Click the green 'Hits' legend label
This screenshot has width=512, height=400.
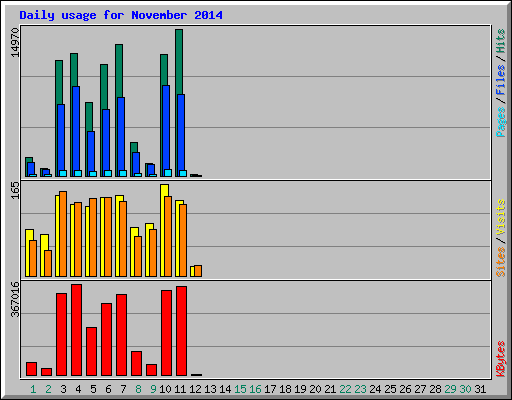tap(501, 41)
